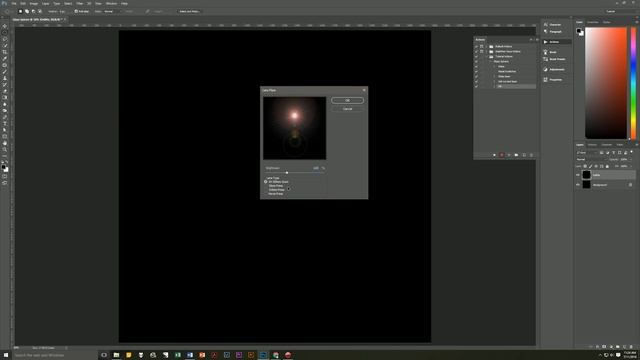Open the Image menu
This screenshot has height=360, width=640.
click(33, 3)
